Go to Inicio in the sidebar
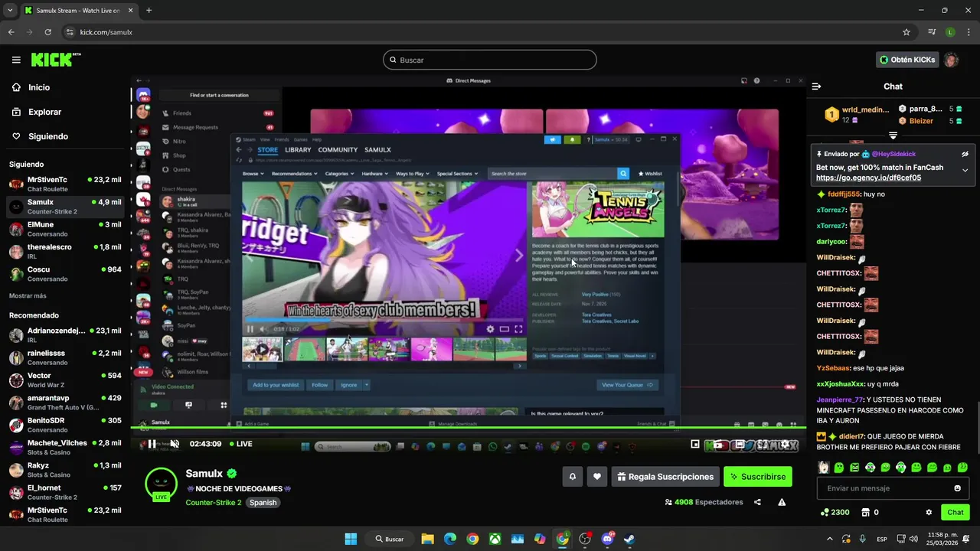The height and width of the screenshot is (551, 980). (39, 87)
